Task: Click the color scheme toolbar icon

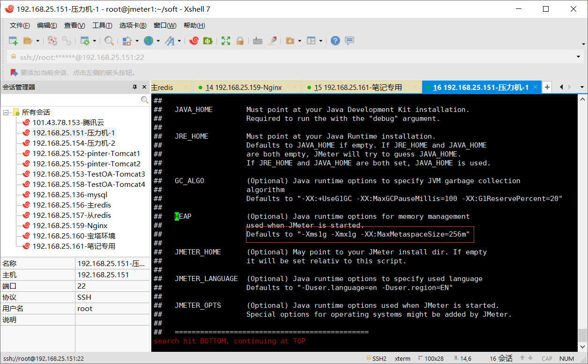Action: tap(127, 41)
